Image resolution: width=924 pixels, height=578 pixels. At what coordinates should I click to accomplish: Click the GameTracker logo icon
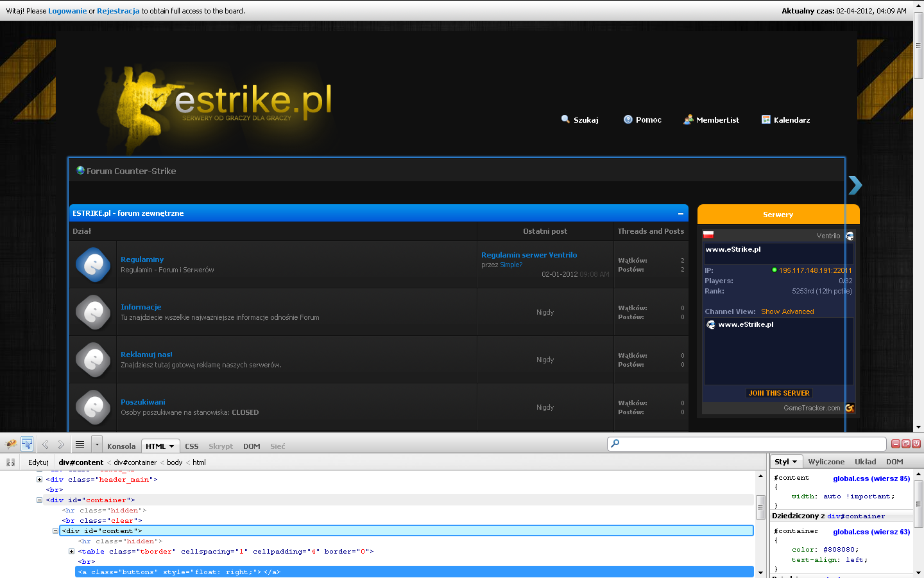pos(850,408)
